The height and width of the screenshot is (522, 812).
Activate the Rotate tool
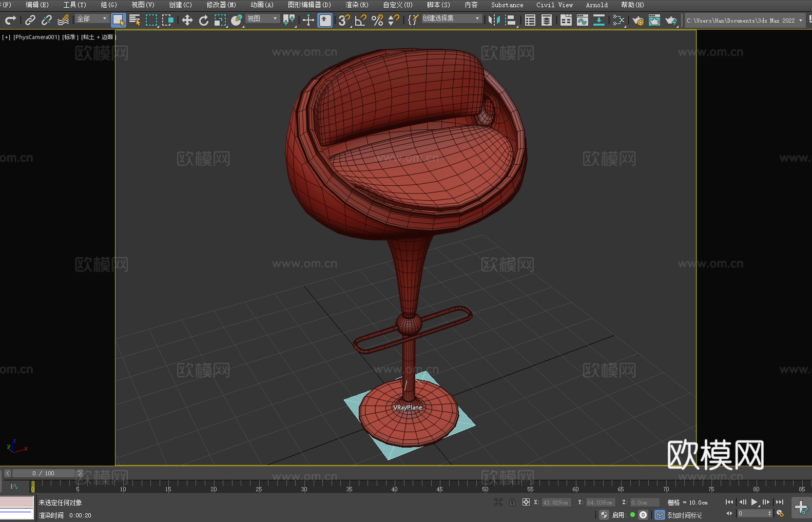204,21
